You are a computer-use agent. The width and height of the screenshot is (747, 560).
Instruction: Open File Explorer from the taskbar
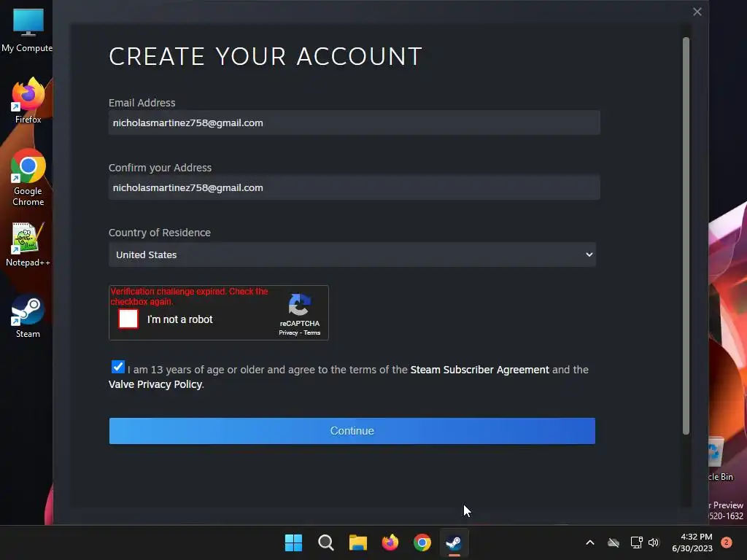pos(357,542)
